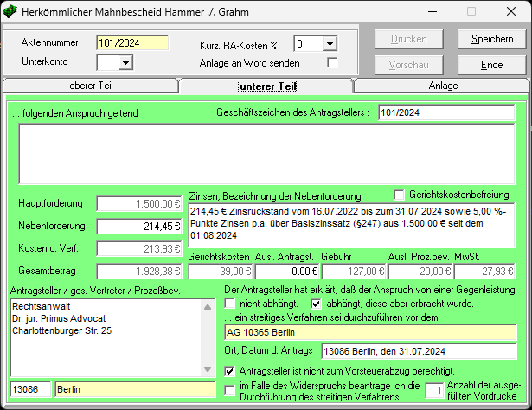Enable Durchführung des streitigen Verfahrens checkbox
This screenshot has width=532, height=410.
pyautogui.click(x=230, y=391)
